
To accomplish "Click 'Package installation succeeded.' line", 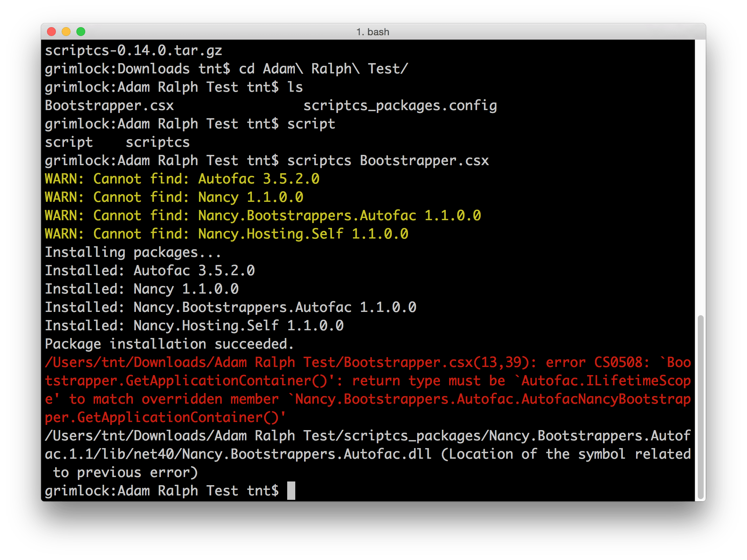I will pos(170,344).
